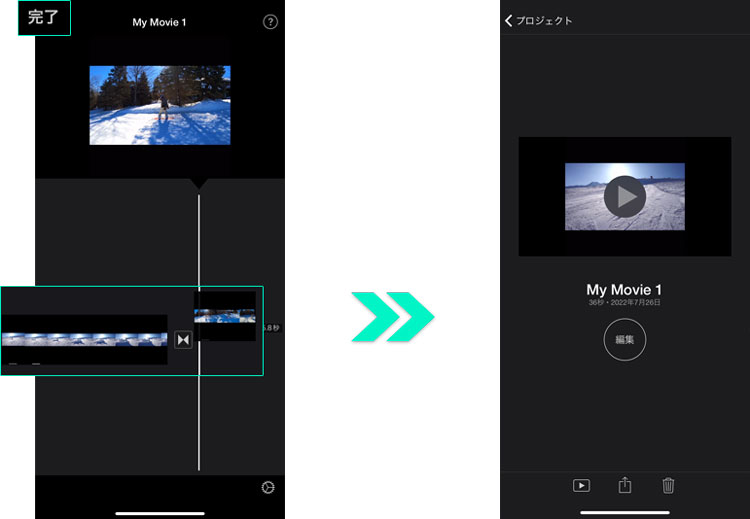
Task: Click the teal double-chevron arrow graphic
Action: [392, 317]
